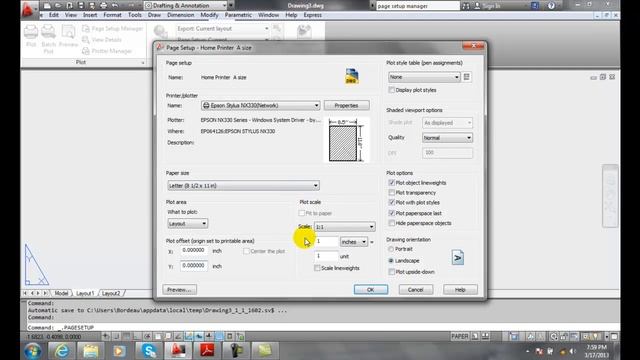Click the X plot offset input field
Image resolution: width=640 pixels, height=360 pixels.
coord(194,251)
